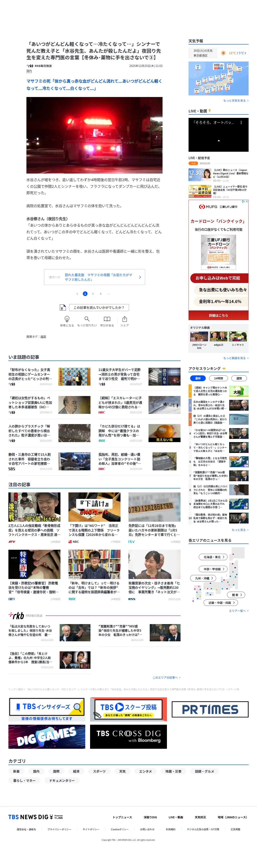257x868 pixels.
Task: Play the LIVE video player
Action: tap(218, 135)
